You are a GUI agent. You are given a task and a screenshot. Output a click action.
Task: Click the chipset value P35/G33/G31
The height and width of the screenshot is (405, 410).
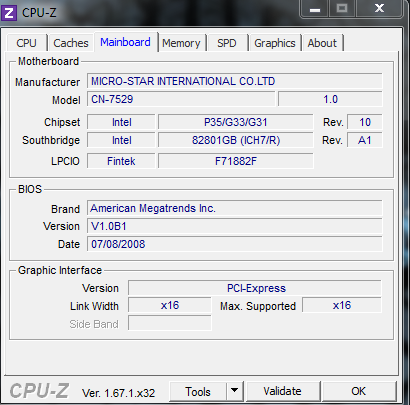pyautogui.click(x=236, y=122)
